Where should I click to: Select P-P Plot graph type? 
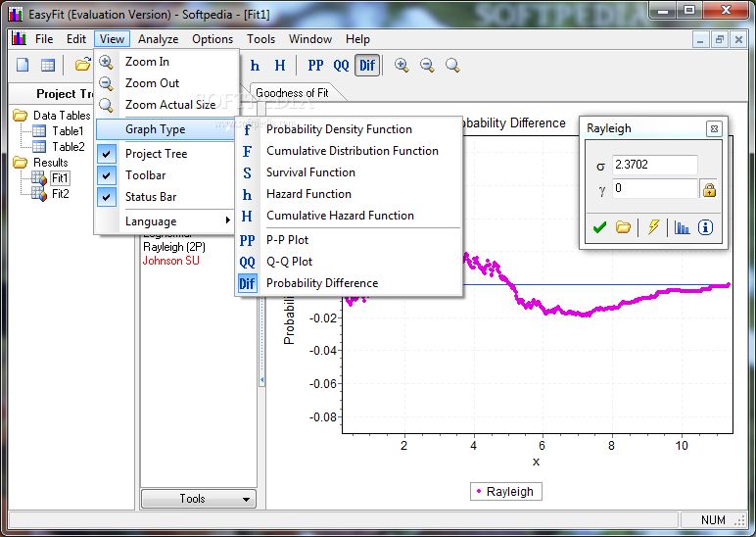click(349, 240)
